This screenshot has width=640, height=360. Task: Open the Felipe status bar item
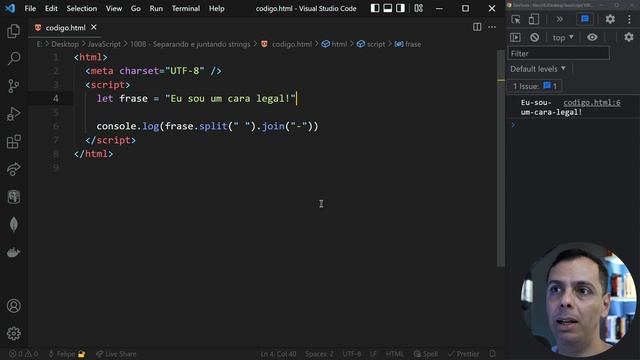coord(67,354)
